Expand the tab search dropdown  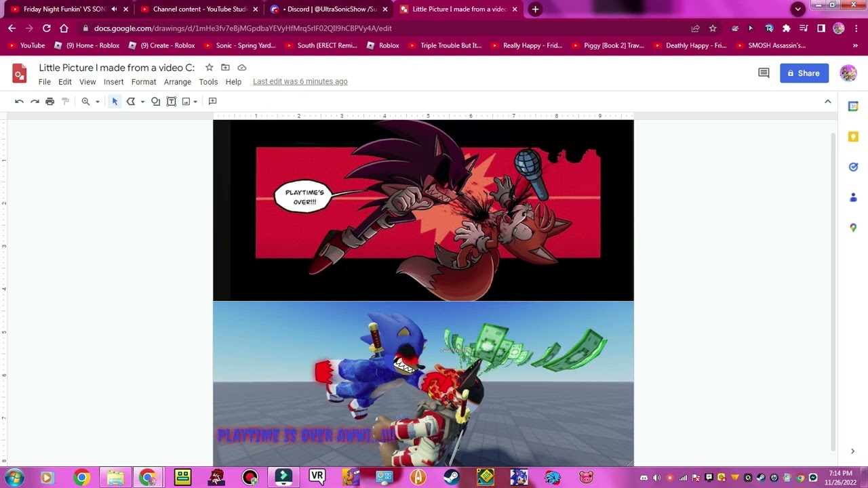798,9
